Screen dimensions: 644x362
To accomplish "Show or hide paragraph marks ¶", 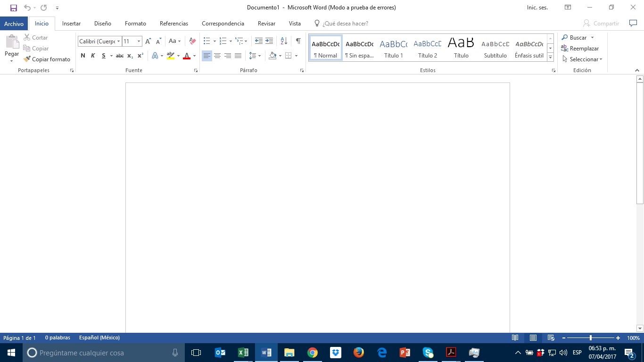I will [298, 41].
